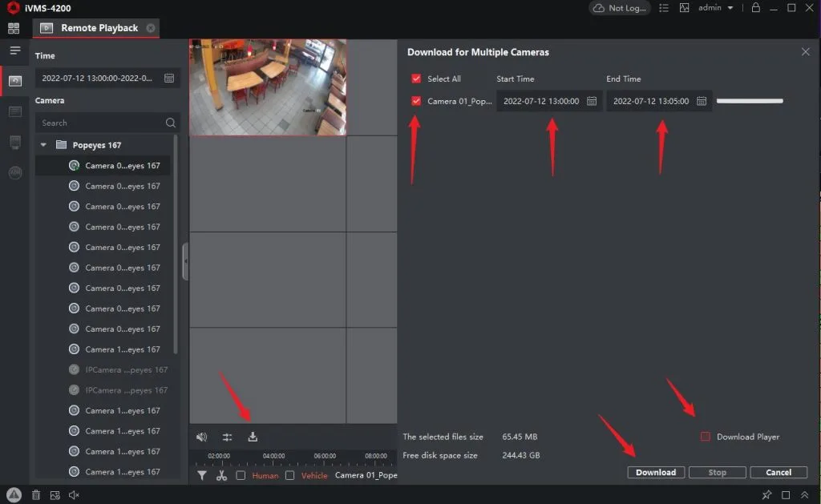
Task: Collapse the Popeyes 167 tree group
Action: click(43, 145)
